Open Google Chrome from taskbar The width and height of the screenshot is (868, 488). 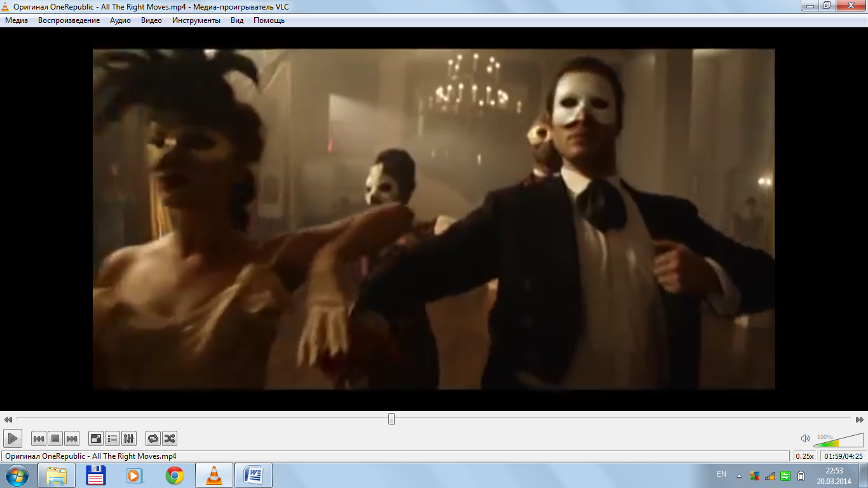click(x=175, y=475)
